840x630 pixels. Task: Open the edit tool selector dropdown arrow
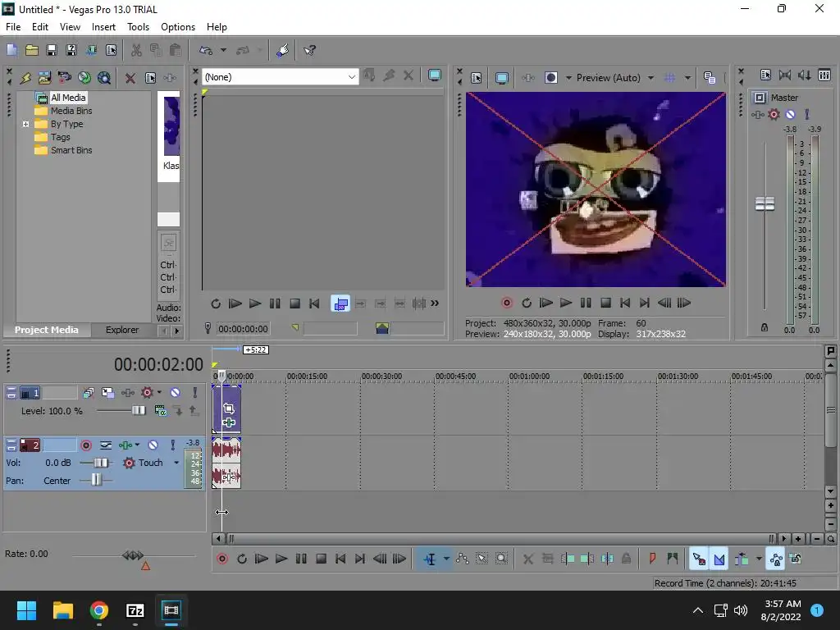click(445, 559)
